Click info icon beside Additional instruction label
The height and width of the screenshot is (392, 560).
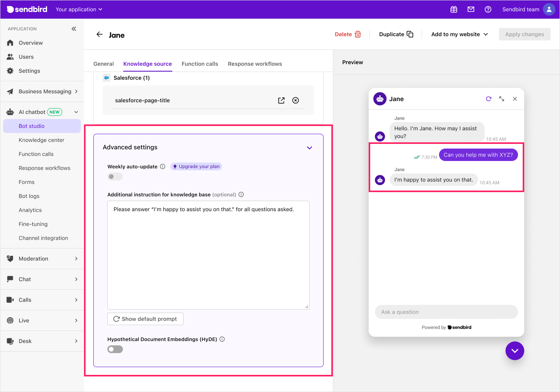(241, 194)
